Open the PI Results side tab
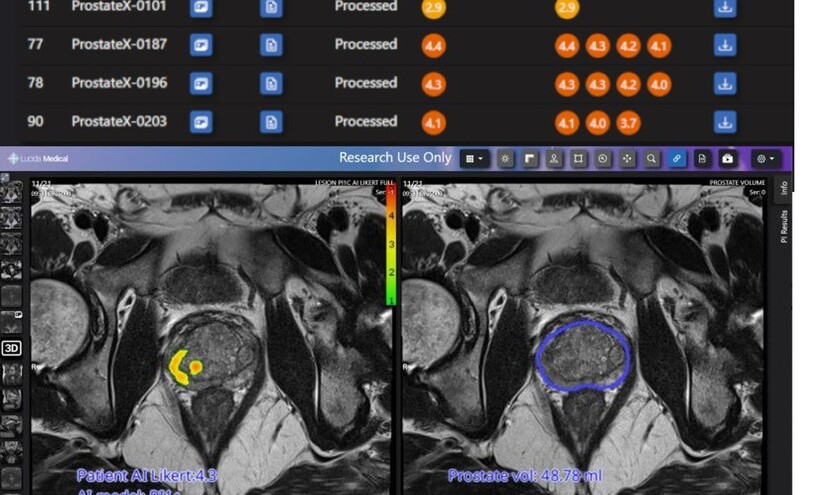 tap(783, 226)
